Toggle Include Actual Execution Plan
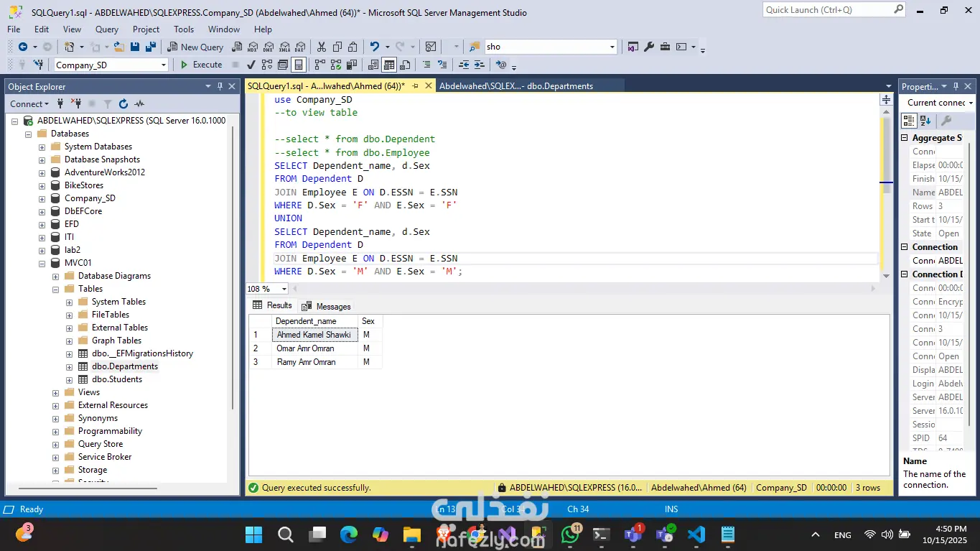This screenshot has width=980, height=551. click(319, 65)
